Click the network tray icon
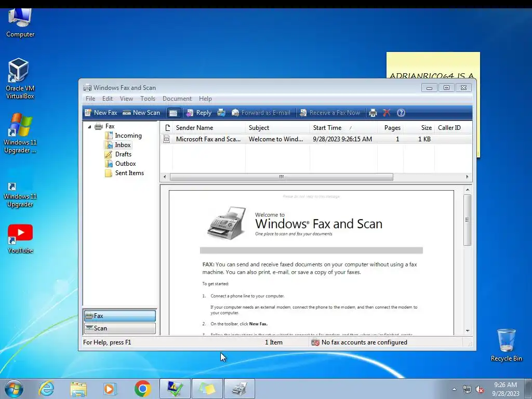The width and height of the screenshot is (532, 399). pyautogui.click(x=467, y=390)
